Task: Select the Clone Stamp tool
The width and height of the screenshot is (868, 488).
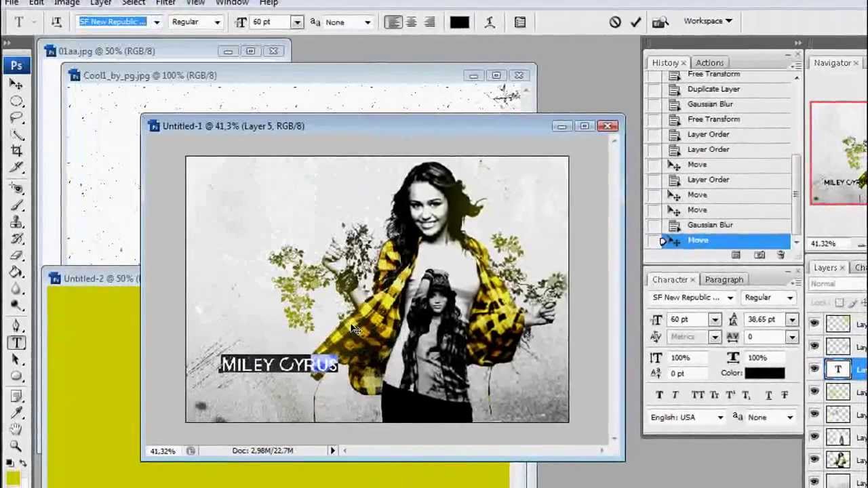Action: (x=16, y=222)
